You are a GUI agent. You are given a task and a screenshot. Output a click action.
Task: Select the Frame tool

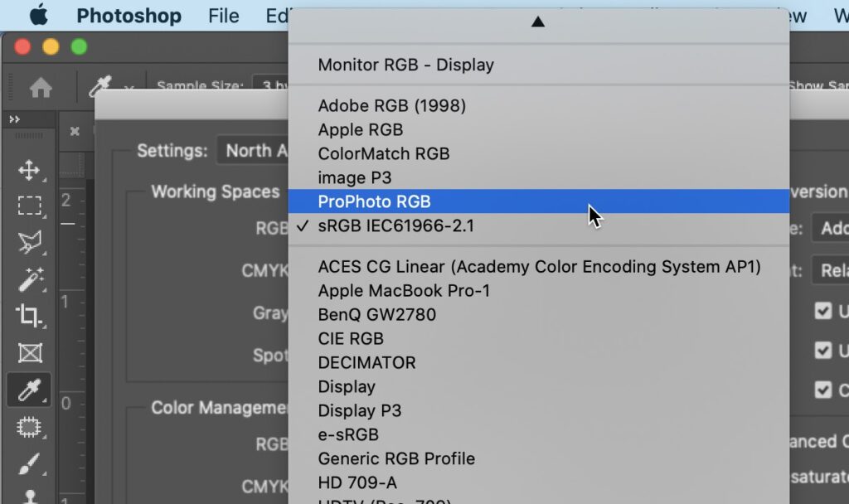coord(30,353)
